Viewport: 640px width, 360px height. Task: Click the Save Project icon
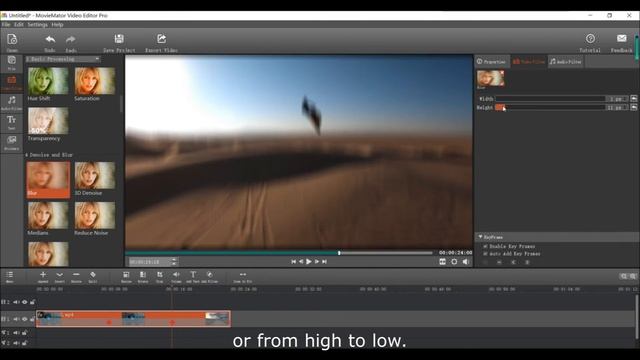tap(119, 39)
